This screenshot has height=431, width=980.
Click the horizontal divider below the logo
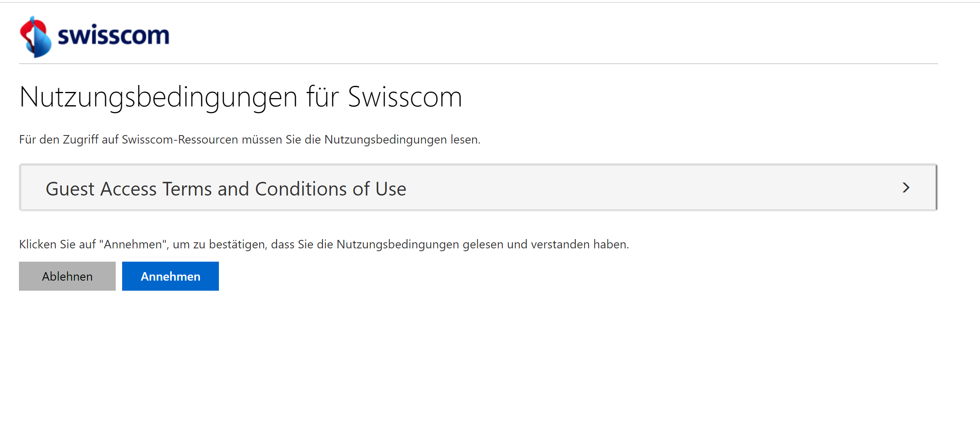(x=478, y=64)
